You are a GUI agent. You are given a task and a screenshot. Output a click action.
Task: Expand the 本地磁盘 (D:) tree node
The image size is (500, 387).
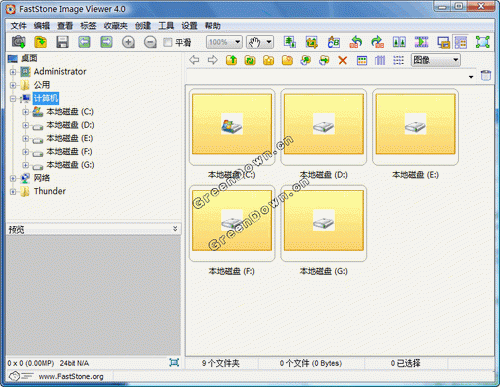click(26, 125)
